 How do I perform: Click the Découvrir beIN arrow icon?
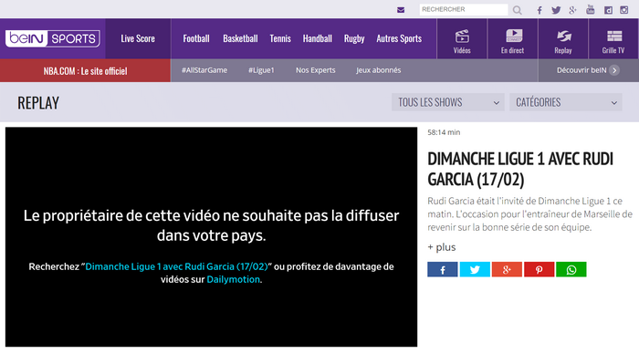tap(614, 70)
